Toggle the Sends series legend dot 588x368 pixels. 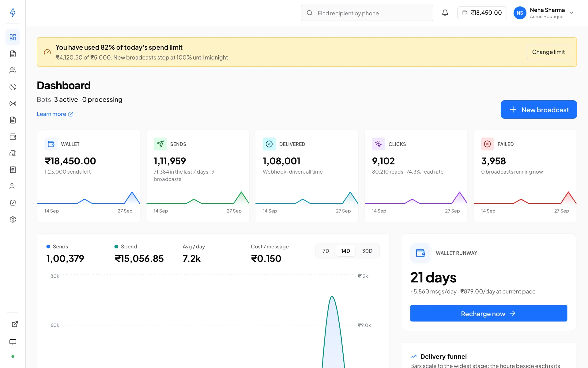[x=48, y=247]
